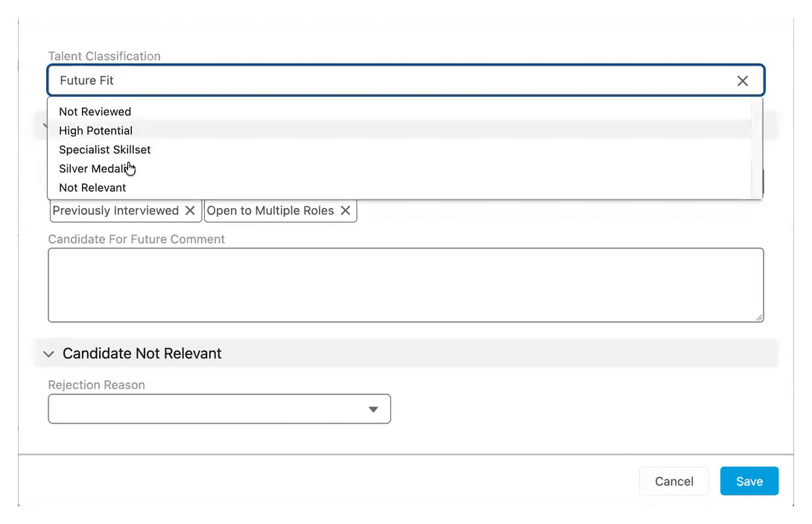Click the Talent Classification field label
This screenshot has height=524, width=812.
(x=104, y=56)
